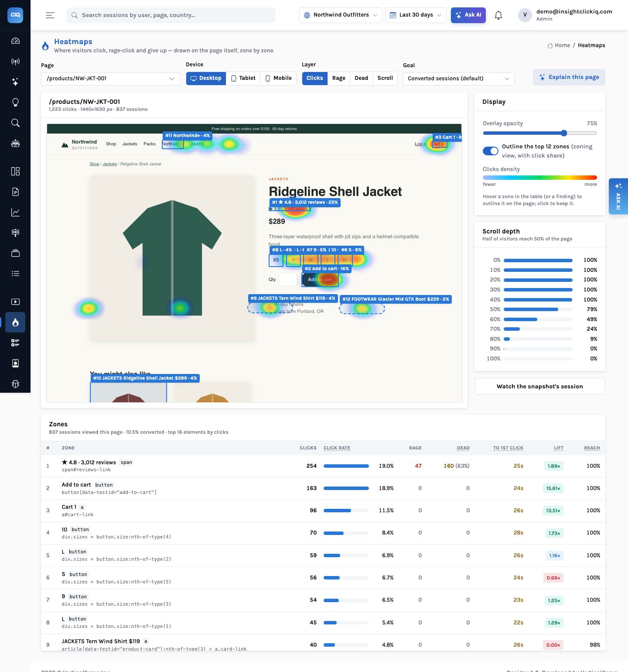
Task: Select the Dead layer tab
Action: point(362,78)
